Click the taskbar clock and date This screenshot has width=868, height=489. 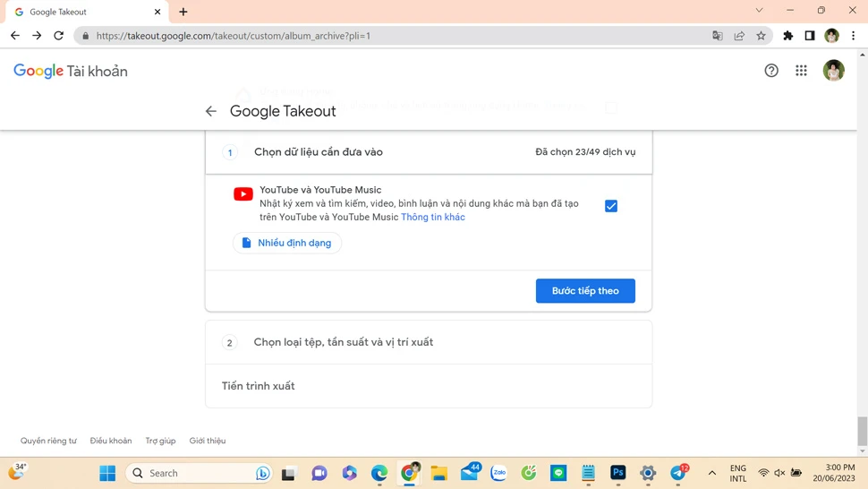(x=834, y=473)
